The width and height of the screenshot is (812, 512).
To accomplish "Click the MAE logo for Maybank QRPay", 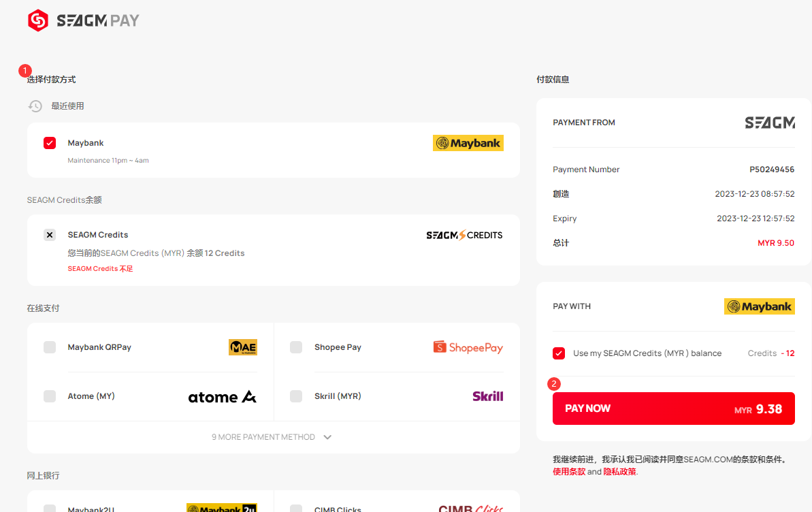I will tap(243, 347).
